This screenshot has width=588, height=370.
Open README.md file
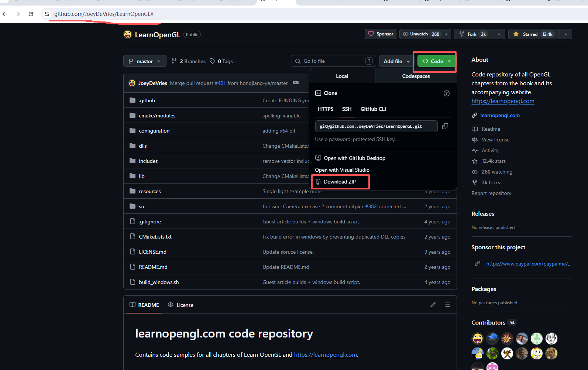(153, 267)
